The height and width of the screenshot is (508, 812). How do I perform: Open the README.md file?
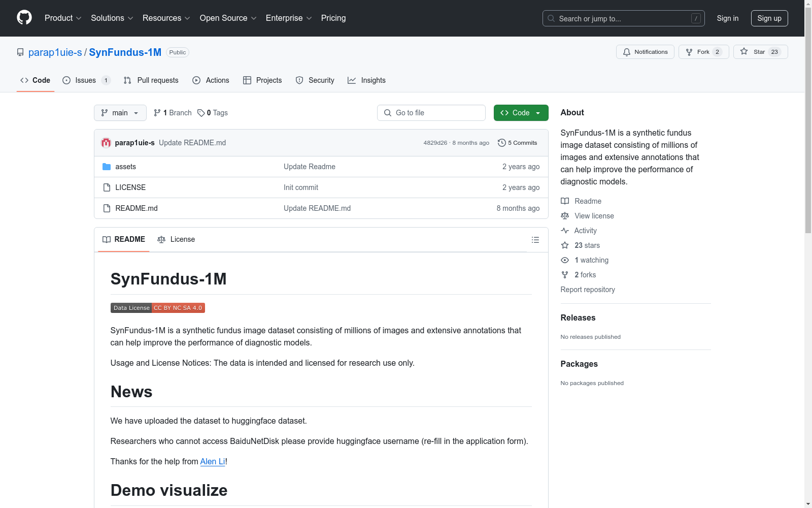(x=137, y=208)
